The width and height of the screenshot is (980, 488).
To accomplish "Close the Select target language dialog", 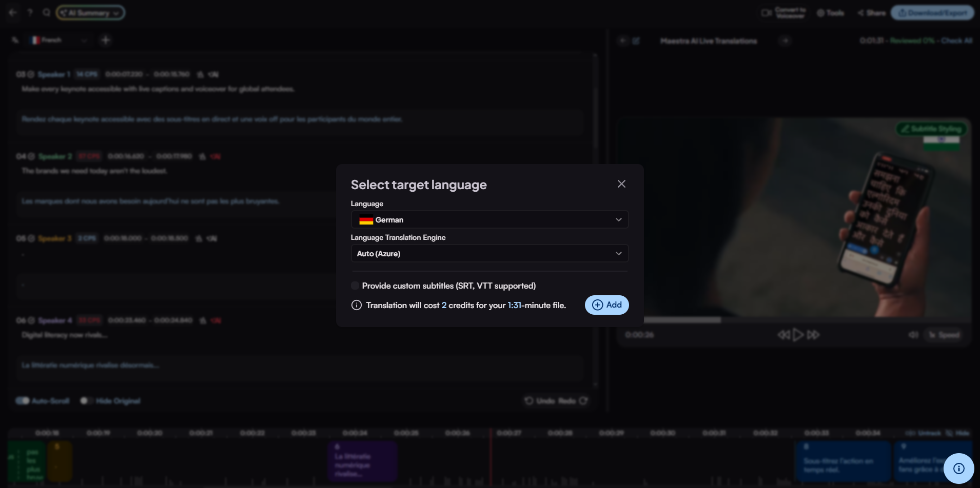I will pyautogui.click(x=621, y=184).
